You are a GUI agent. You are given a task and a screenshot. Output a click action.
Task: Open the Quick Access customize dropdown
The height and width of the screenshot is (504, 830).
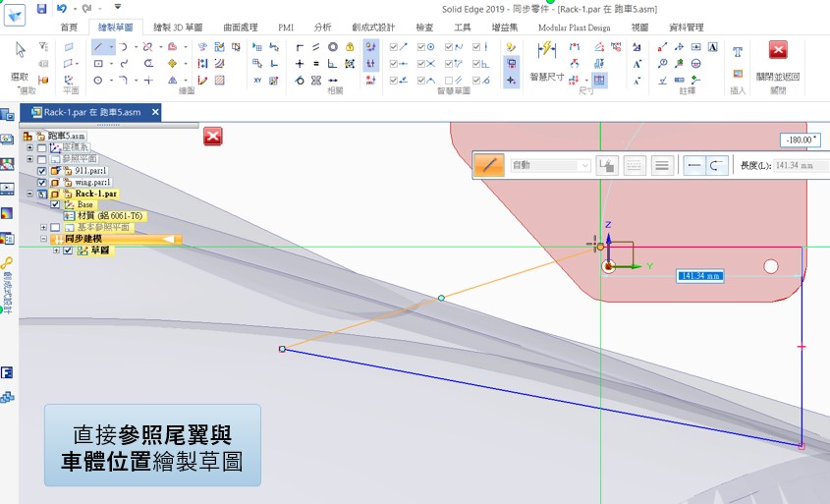click(118, 8)
